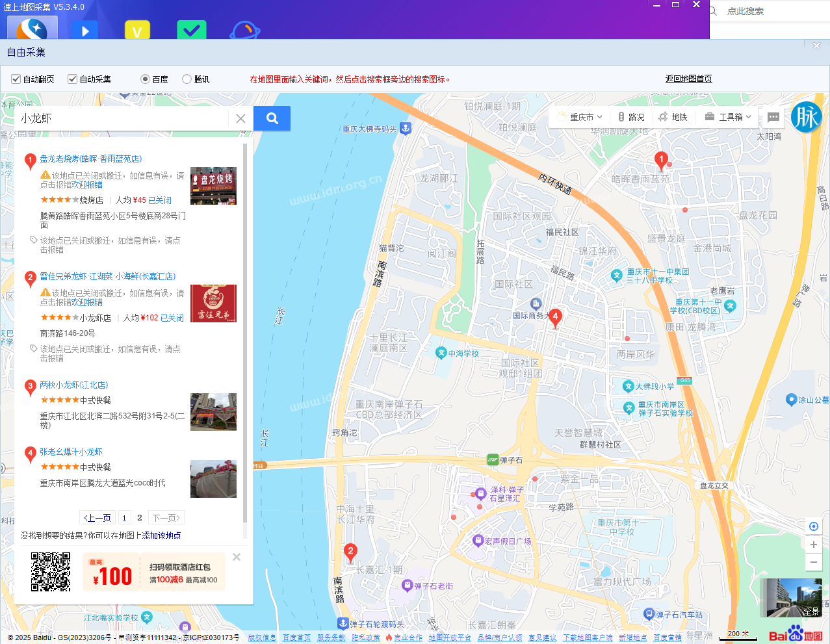The image size is (830, 644).
Task: Click the blue play-arrow icon in header
Action: point(84,30)
